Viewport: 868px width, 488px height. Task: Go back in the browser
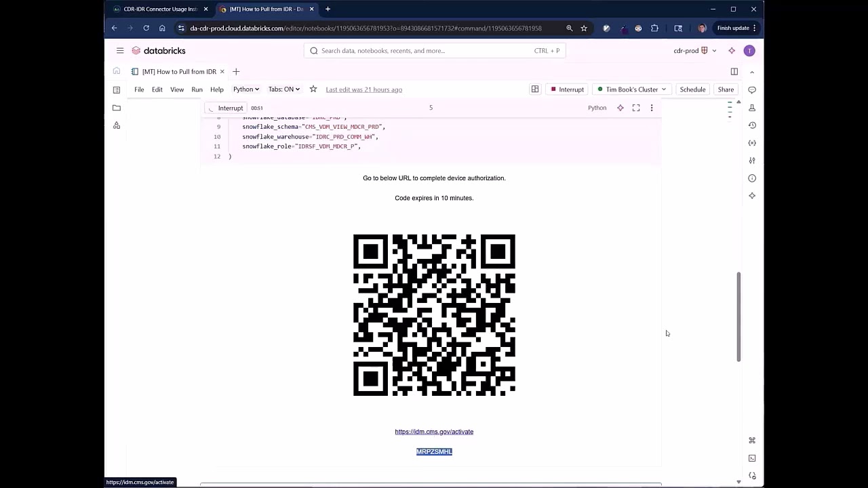(x=114, y=28)
